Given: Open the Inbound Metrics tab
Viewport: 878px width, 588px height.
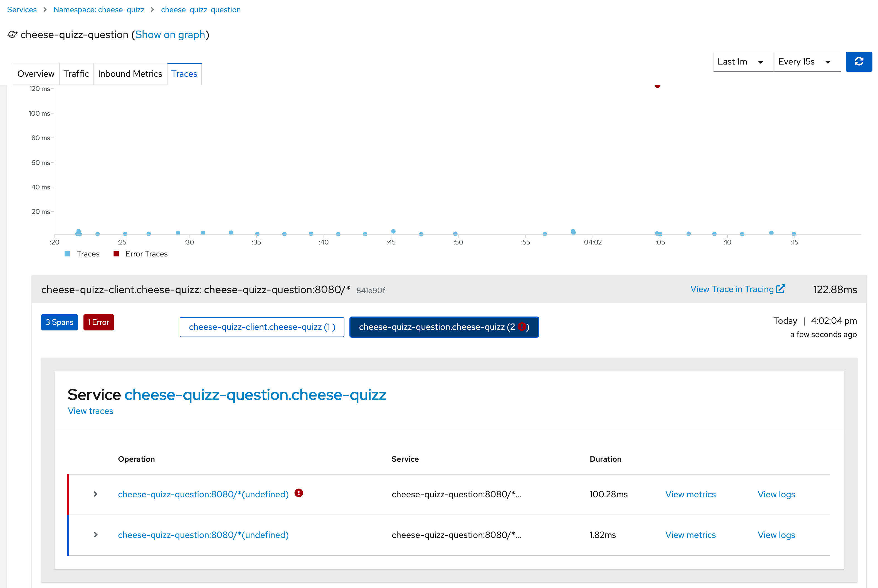Looking at the screenshot, I should (x=130, y=74).
